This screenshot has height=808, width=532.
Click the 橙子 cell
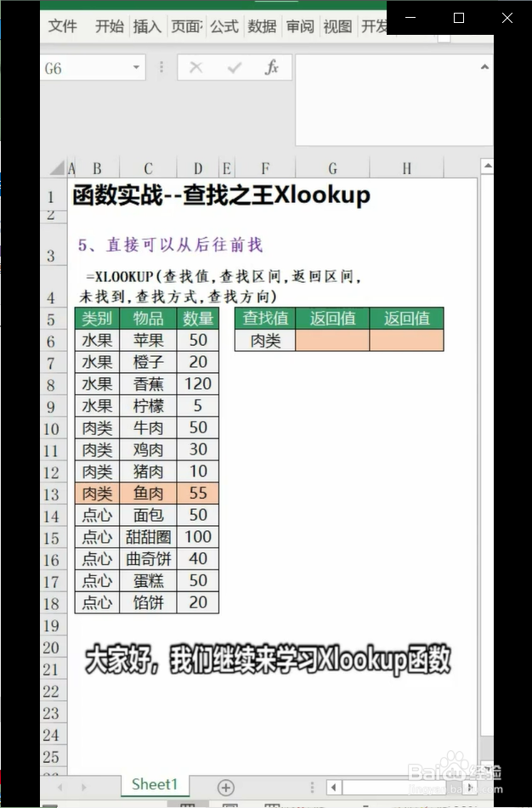point(148,362)
